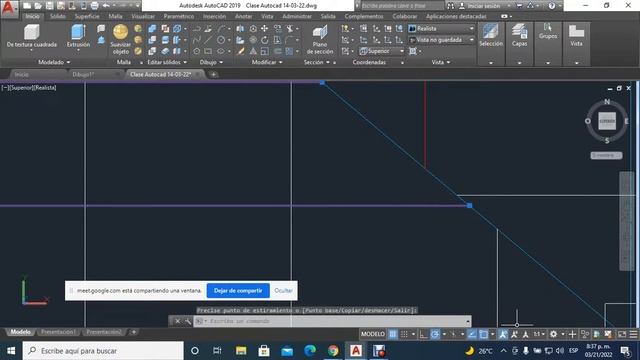
Task: Select the Line drawing tool
Action: click(208, 40)
